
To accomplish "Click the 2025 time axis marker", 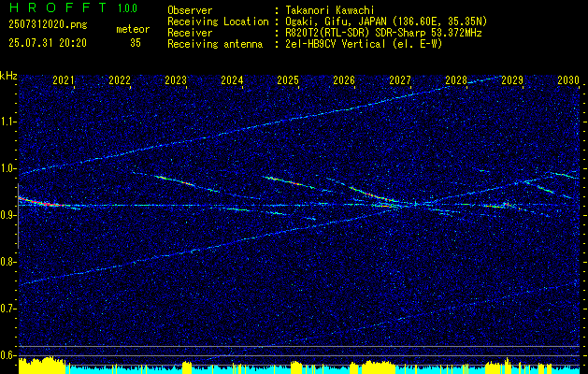I will click(x=288, y=80).
